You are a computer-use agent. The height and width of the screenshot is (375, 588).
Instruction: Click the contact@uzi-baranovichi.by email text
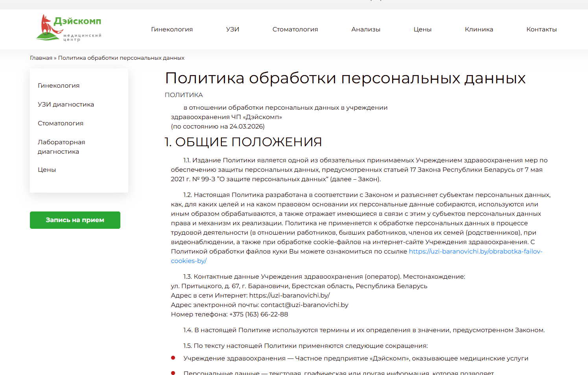click(x=304, y=305)
